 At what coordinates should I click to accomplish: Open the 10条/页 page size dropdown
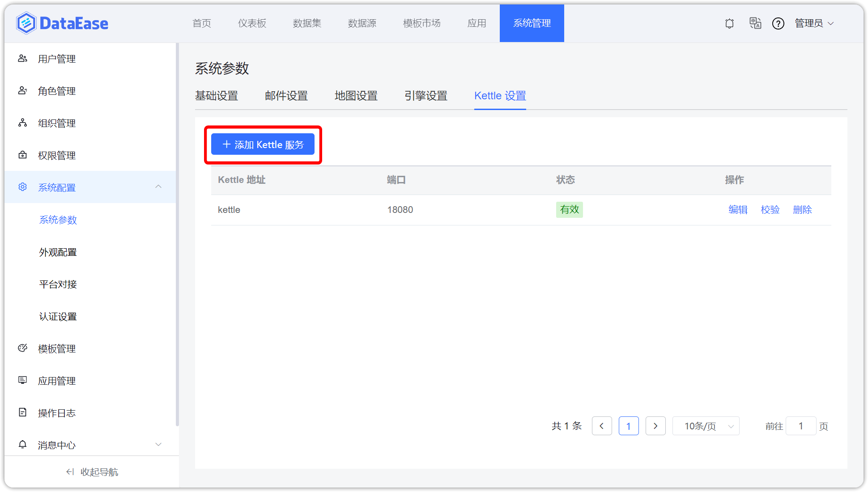pos(706,426)
